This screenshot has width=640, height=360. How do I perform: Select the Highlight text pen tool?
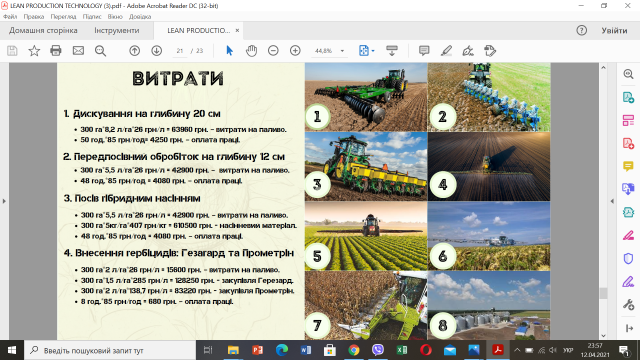[446, 51]
